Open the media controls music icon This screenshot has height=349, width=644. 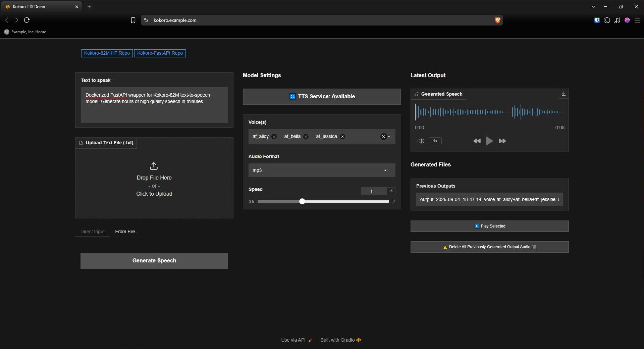click(617, 20)
